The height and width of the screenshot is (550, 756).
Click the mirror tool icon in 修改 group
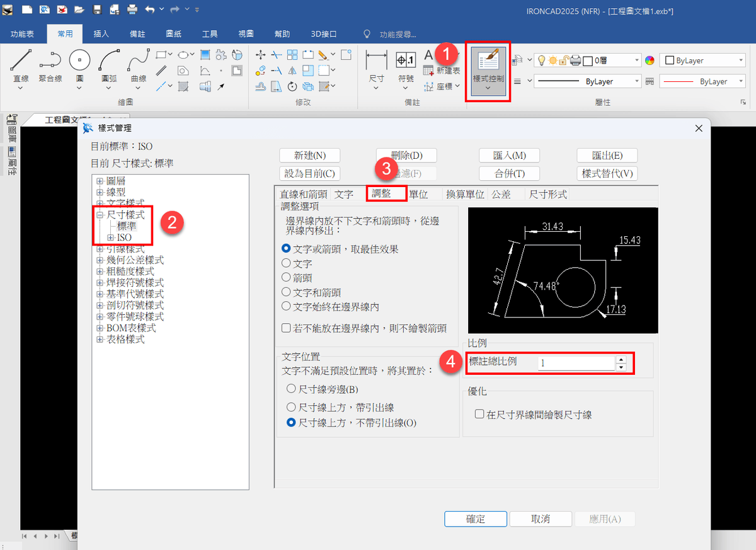point(292,71)
